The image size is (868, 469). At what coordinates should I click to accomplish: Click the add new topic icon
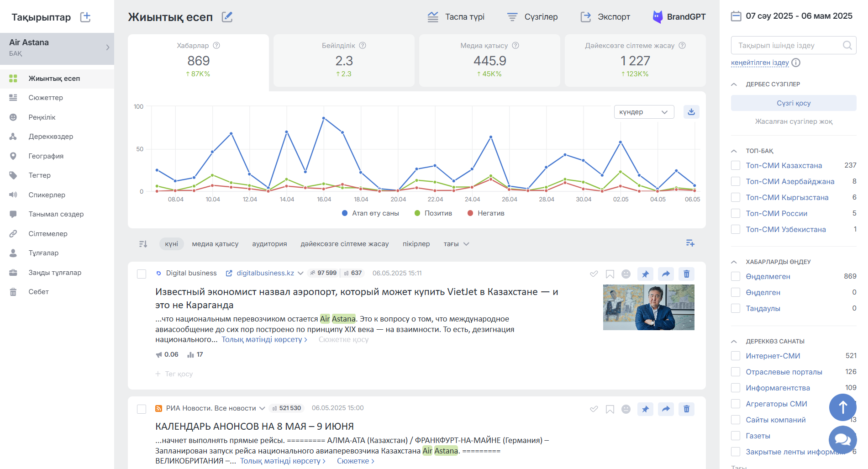point(85,17)
